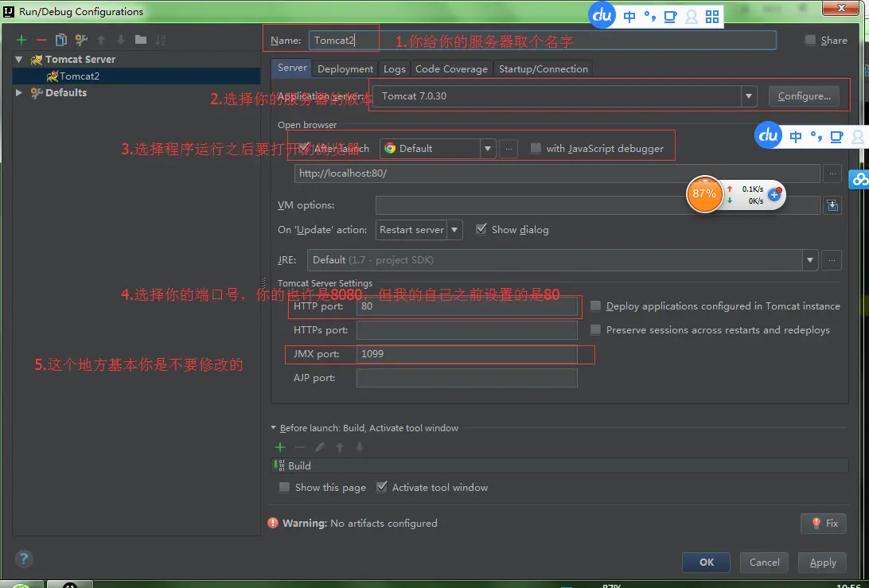Move configuration down in the list

coord(121,40)
